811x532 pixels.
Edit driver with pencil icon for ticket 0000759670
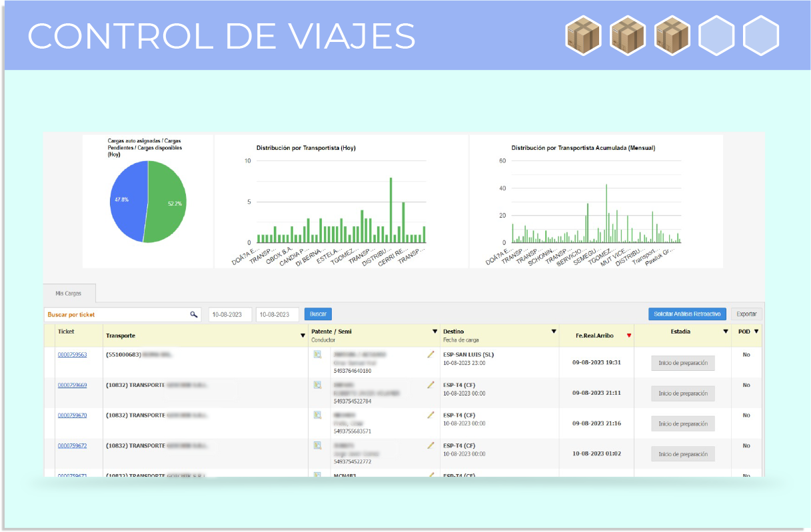coord(430,415)
